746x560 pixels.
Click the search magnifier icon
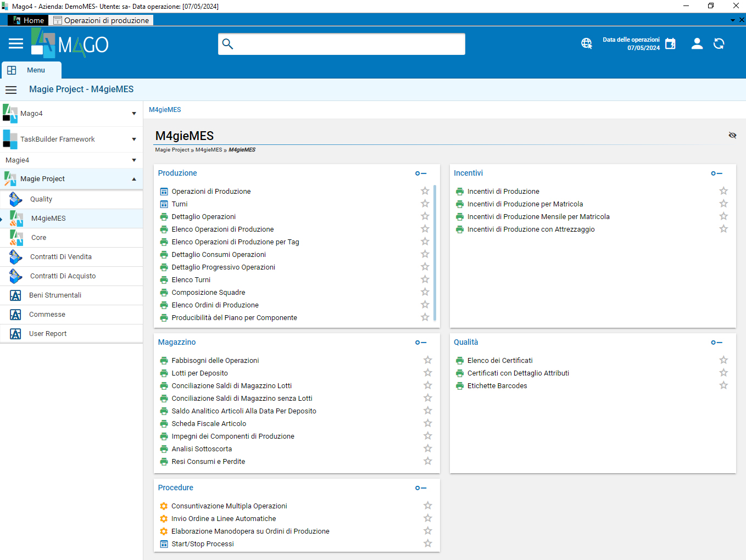[x=227, y=44]
